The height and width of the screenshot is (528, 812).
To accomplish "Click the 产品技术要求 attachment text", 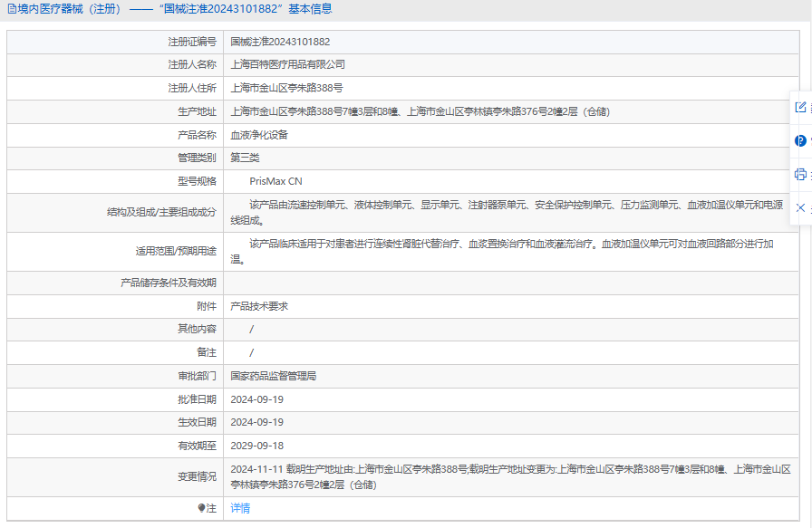I will point(259,306).
